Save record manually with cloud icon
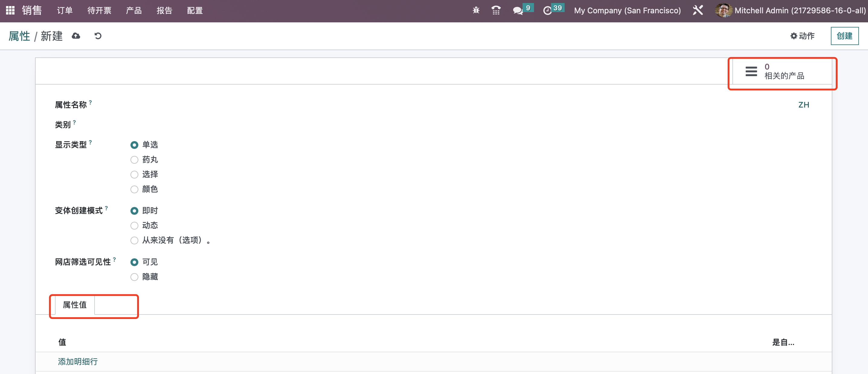Screen dimensions: 868x374 76,36
